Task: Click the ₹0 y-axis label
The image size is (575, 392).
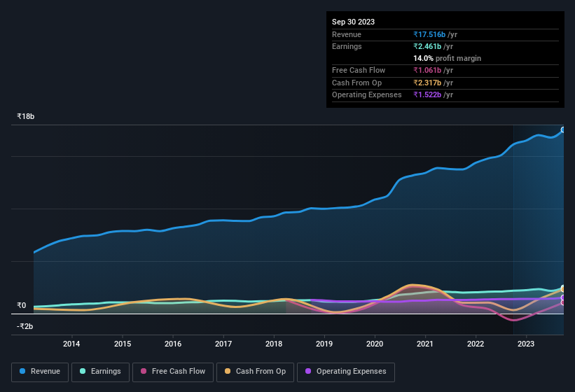Action: click(22, 305)
